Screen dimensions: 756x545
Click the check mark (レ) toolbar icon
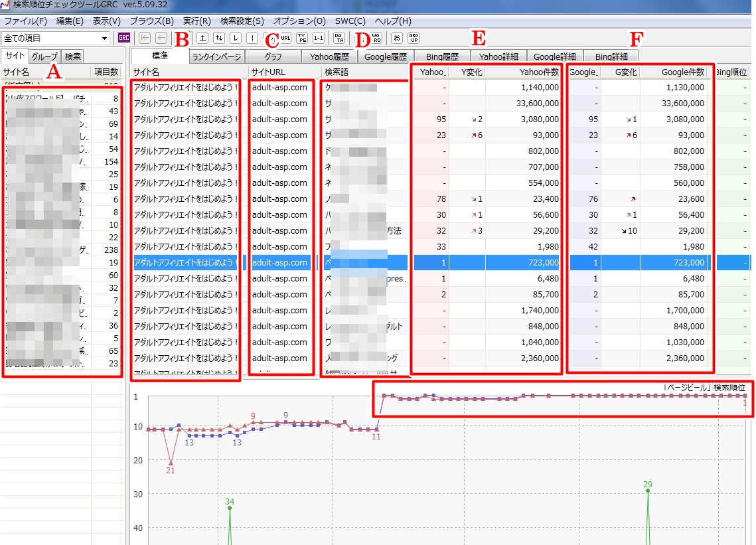click(x=236, y=38)
